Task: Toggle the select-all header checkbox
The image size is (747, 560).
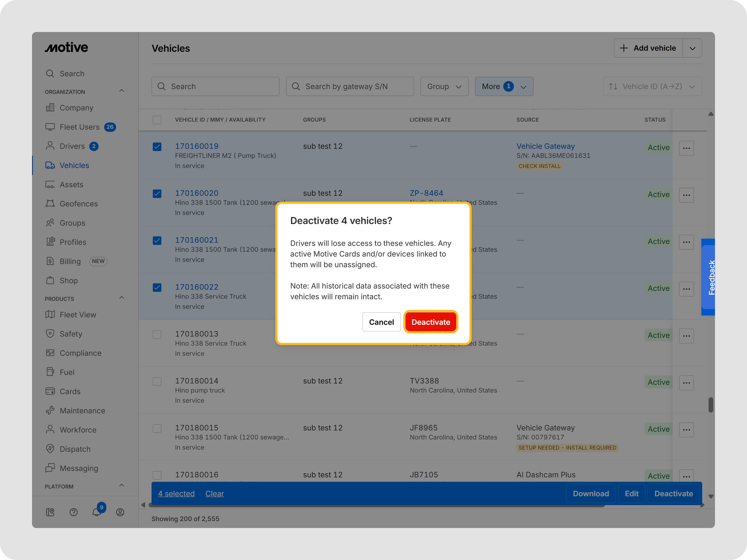Action: [x=157, y=120]
